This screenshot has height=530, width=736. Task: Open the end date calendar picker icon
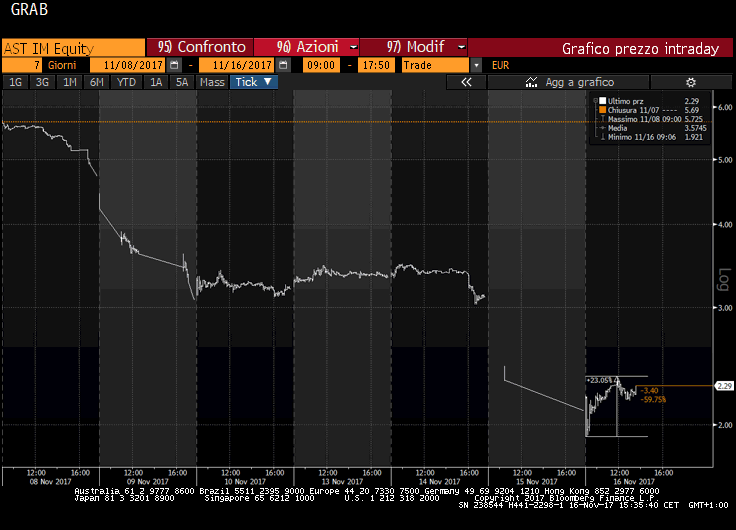[283, 65]
